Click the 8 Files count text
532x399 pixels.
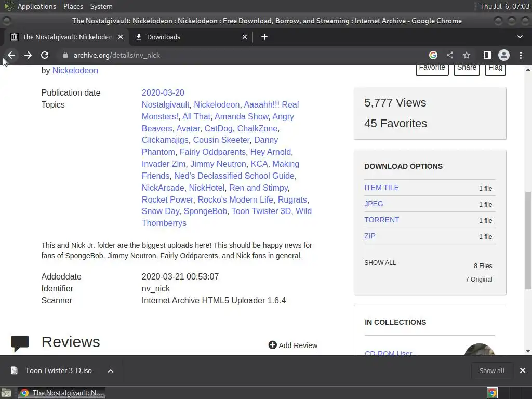click(483, 265)
